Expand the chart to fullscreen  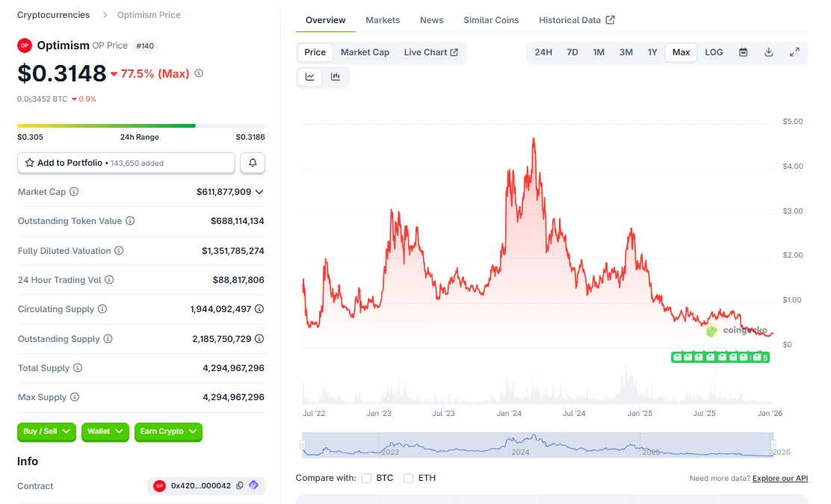coord(794,52)
